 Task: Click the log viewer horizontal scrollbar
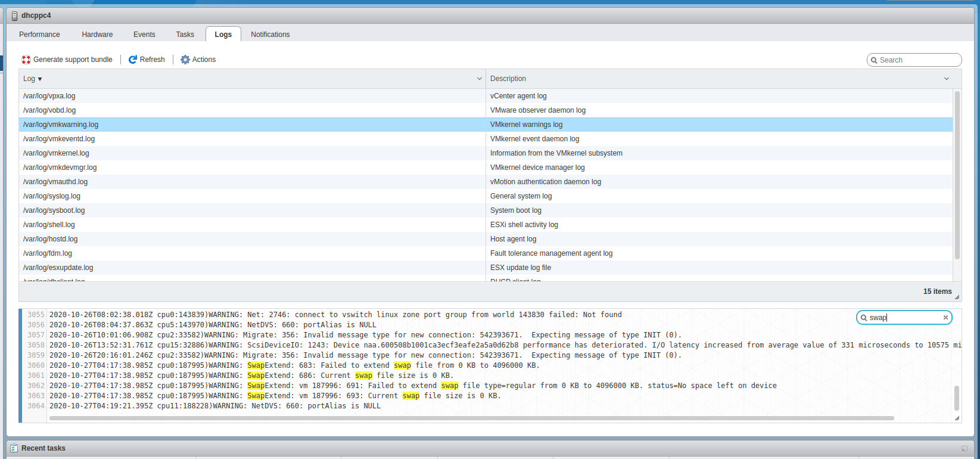point(471,418)
